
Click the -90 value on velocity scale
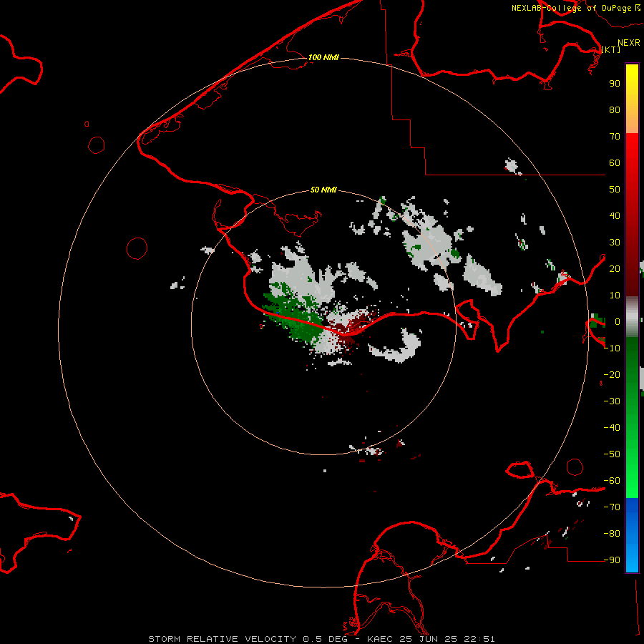pos(612,560)
